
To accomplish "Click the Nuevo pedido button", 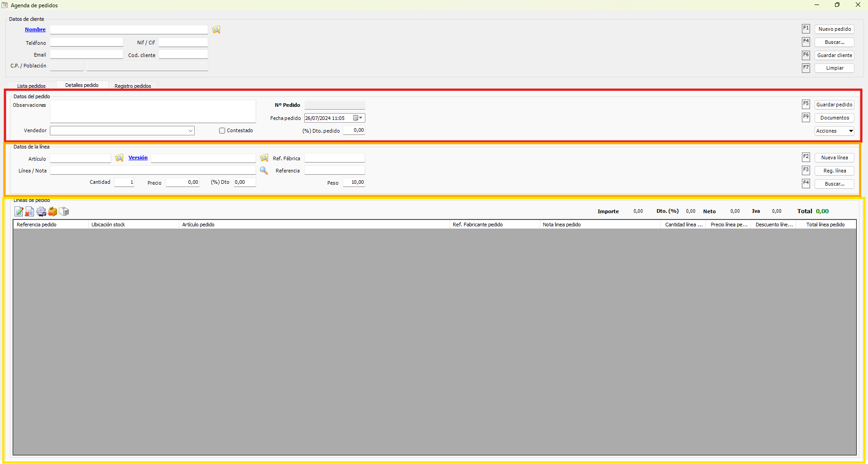I will (834, 29).
